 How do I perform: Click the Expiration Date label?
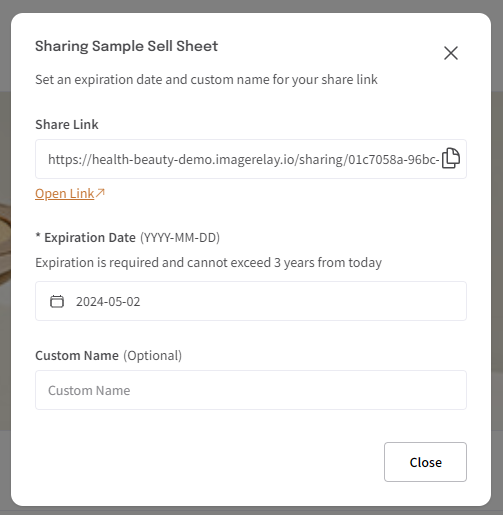coord(90,238)
